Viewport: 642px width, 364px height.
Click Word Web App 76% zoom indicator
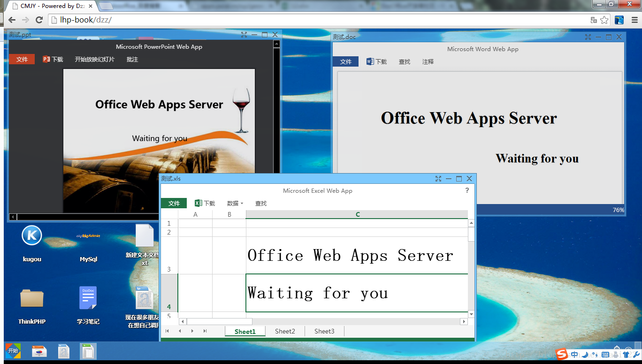pos(618,210)
